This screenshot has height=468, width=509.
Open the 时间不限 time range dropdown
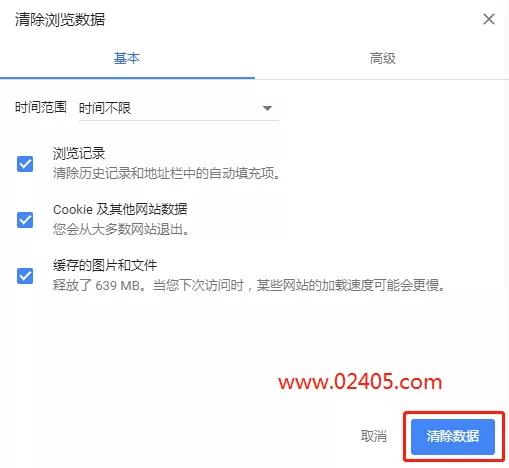pyautogui.click(x=178, y=108)
